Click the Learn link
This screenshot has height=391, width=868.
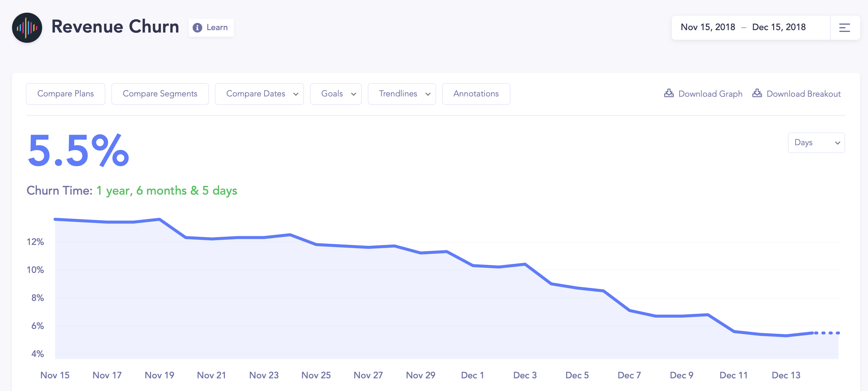(x=217, y=28)
